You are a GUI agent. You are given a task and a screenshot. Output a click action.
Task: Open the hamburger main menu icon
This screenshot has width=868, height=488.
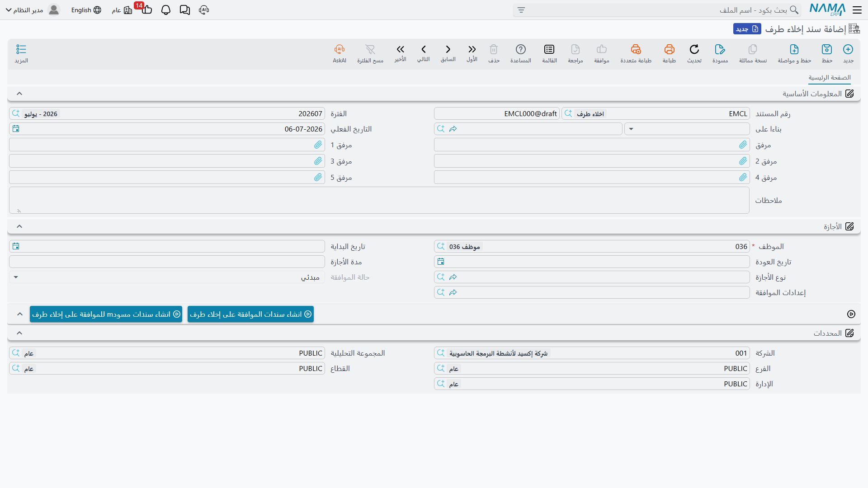click(857, 10)
